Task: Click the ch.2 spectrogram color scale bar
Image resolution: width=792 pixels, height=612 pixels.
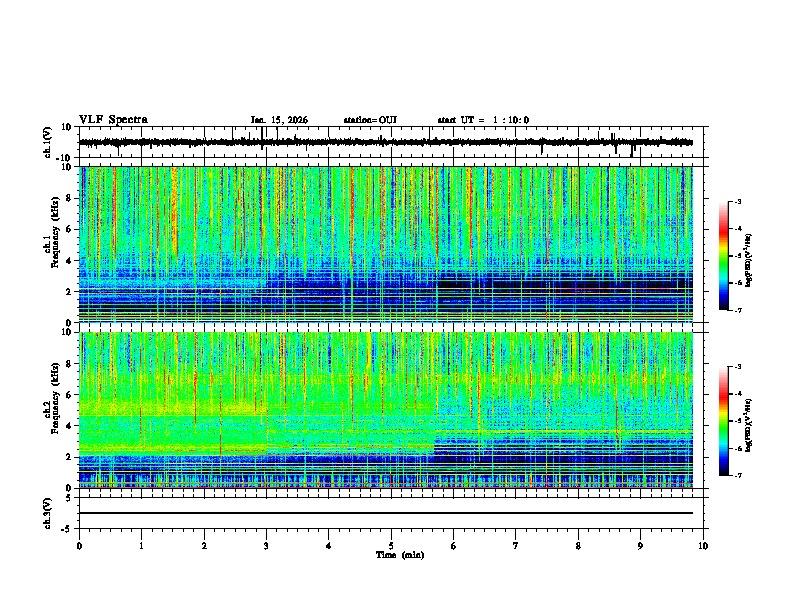Action: point(724,421)
